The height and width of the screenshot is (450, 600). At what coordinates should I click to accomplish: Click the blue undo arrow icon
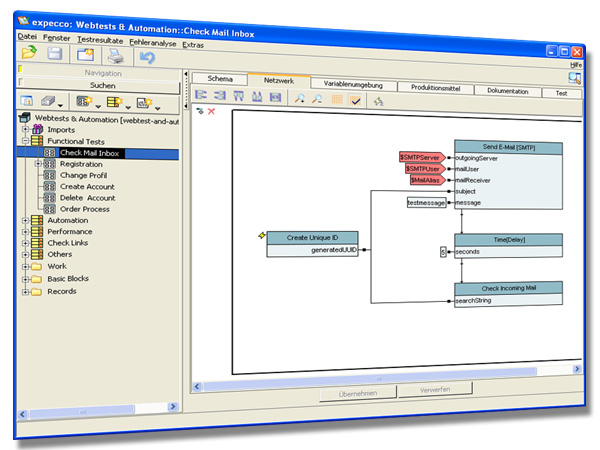(147, 57)
